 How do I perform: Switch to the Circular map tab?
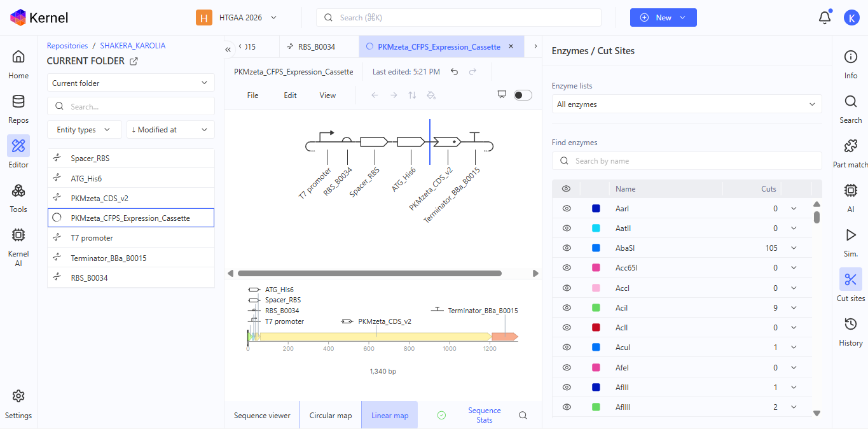331,415
